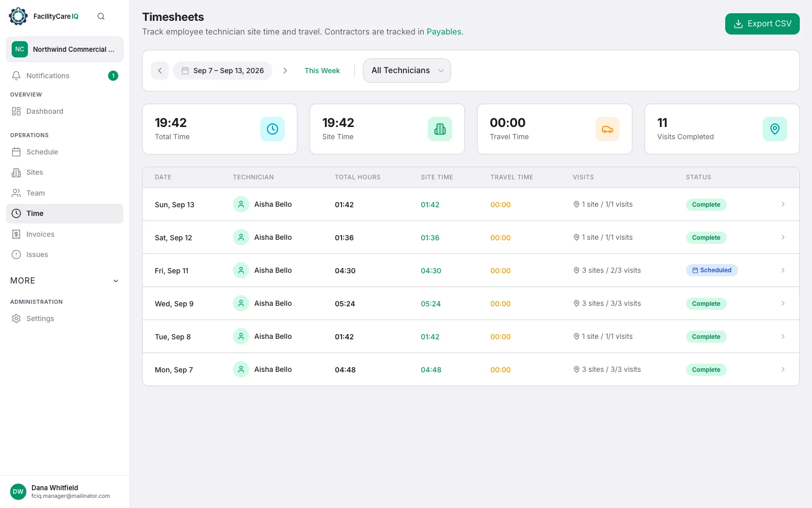This screenshot has width=812, height=508.
Task: Expand the Sat, Sep 12 row chevron
Action: tap(783, 237)
